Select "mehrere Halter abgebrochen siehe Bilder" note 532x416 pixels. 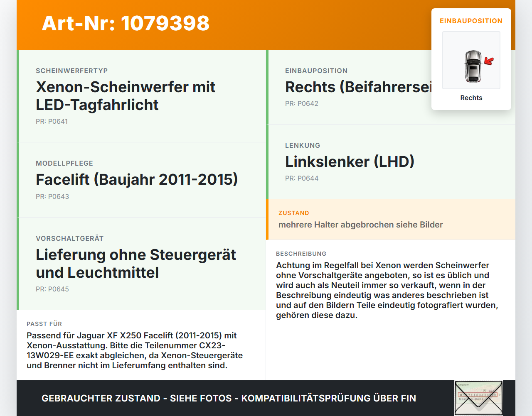tap(361, 225)
